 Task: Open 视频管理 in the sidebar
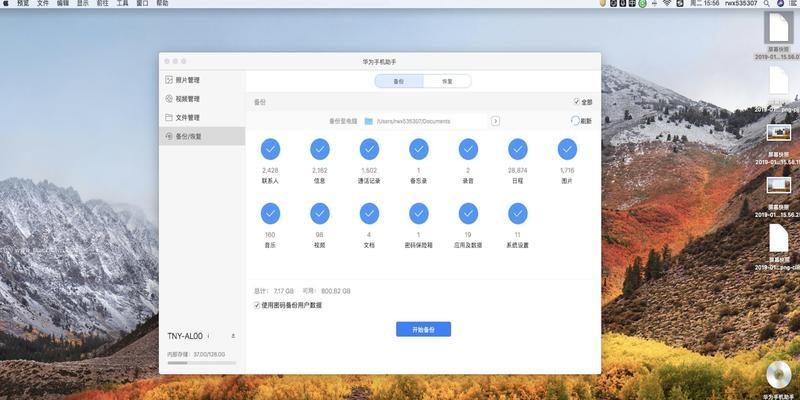pyautogui.click(x=202, y=99)
